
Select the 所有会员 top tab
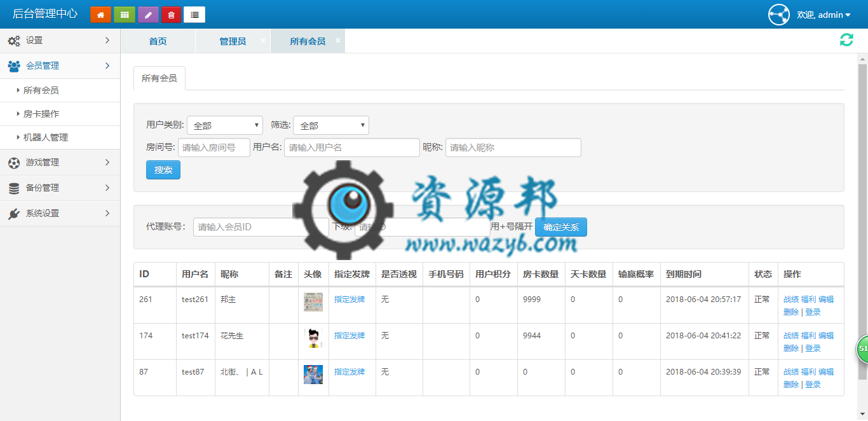click(308, 41)
